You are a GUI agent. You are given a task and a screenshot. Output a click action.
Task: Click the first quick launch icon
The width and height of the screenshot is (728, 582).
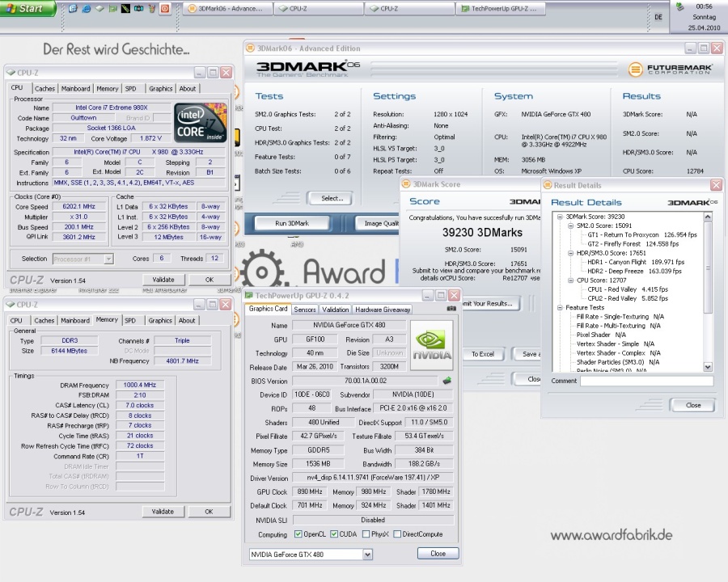[x=73, y=8]
